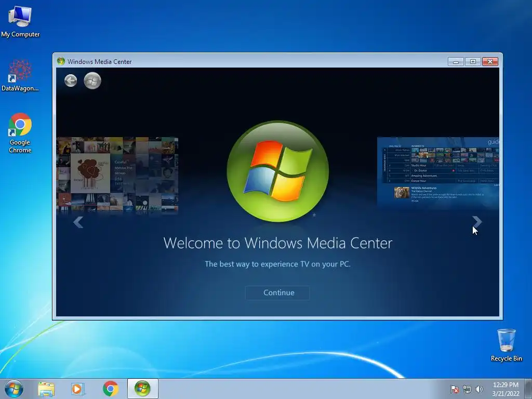Image resolution: width=532 pixels, height=399 pixels.
Task: Close the Windows Media Center window
Action: (x=490, y=61)
